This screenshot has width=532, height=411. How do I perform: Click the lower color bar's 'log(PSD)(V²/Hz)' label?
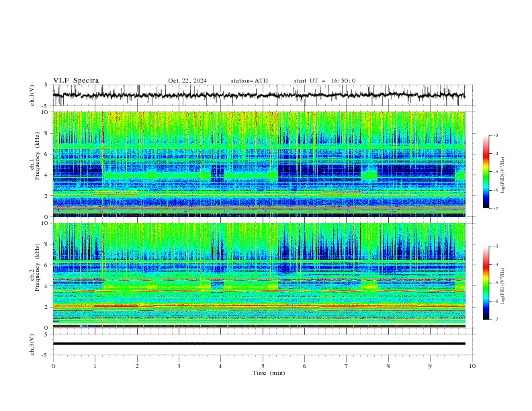point(503,285)
